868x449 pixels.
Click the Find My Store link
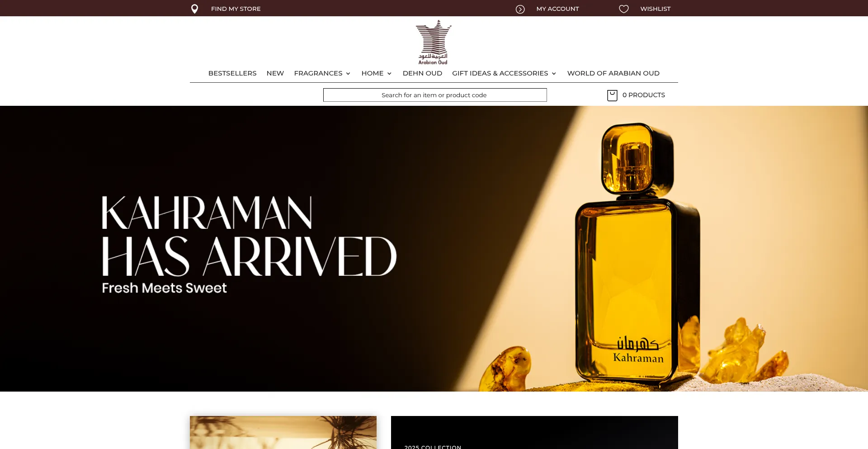pyautogui.click(x=236, y=9)
